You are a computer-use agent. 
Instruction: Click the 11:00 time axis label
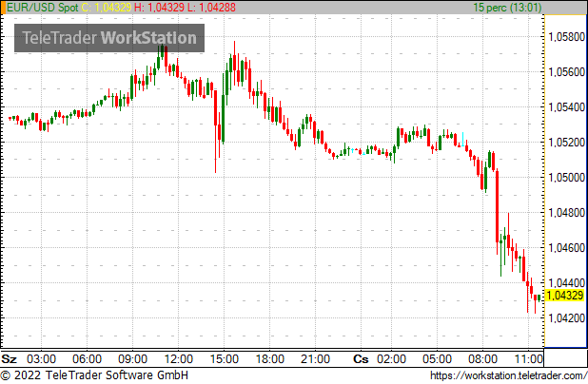(x=528, y=359)
